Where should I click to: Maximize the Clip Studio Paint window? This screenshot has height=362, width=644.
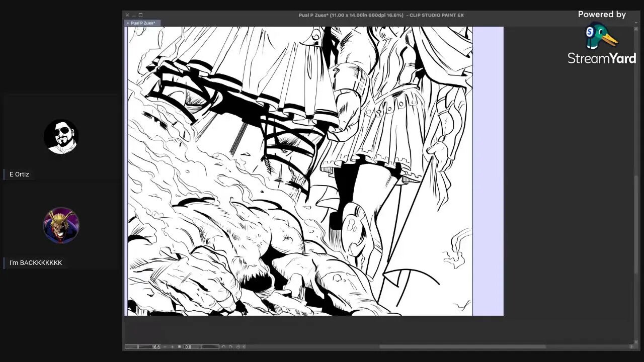click(140, 15)
